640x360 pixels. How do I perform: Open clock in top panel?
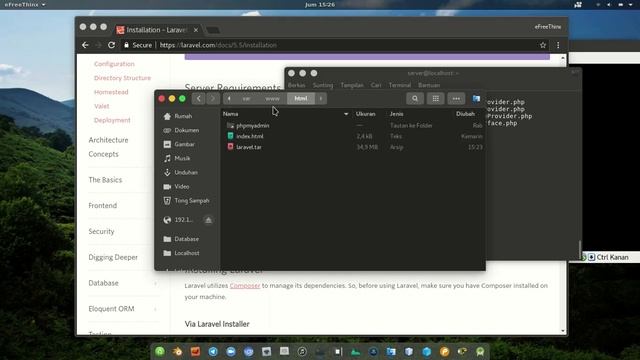point(320,4)
